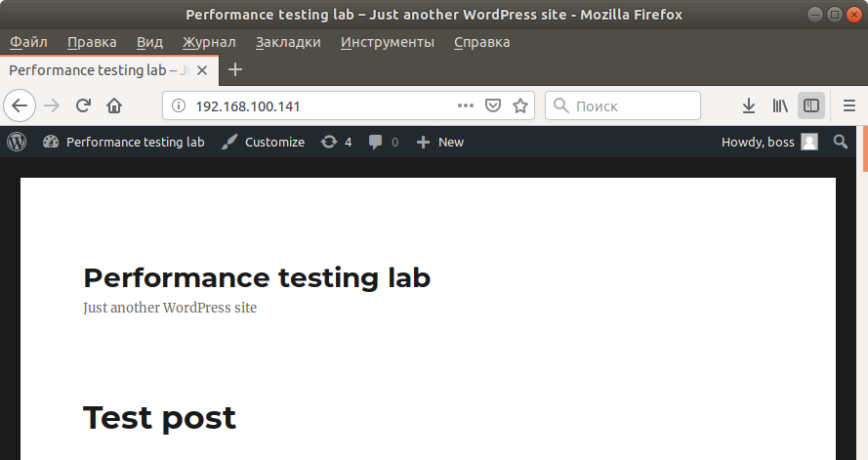Open the Закладки menu
Viewport: 868px width, 460px height.
click(288, 42)
